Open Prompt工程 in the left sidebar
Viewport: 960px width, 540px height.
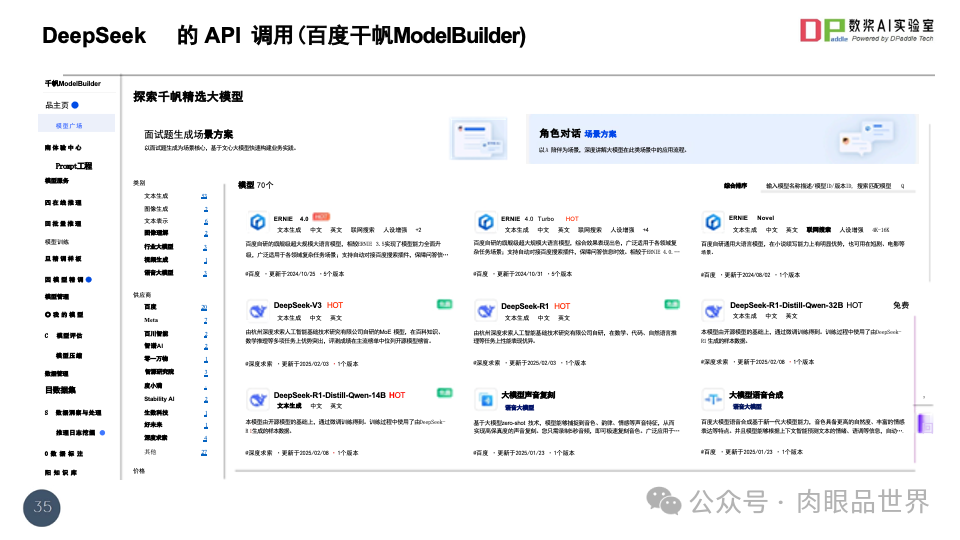click(x=73, y=166)
